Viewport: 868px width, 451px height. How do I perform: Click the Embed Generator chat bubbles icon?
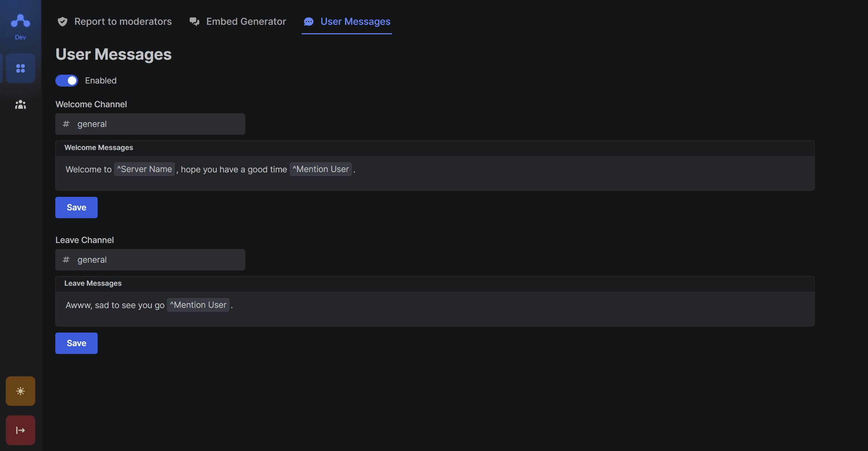pos(194,22)
